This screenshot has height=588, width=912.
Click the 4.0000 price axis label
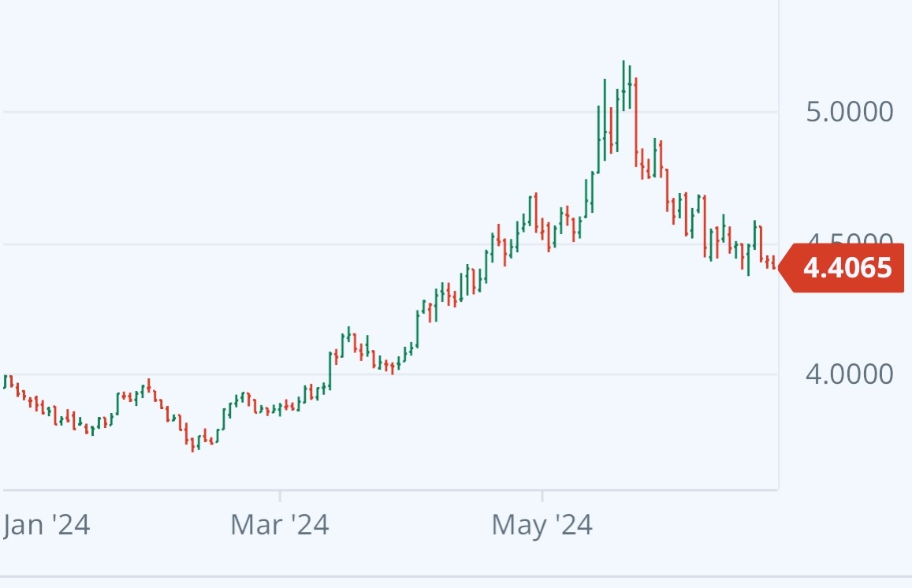[x=849, y=374]
